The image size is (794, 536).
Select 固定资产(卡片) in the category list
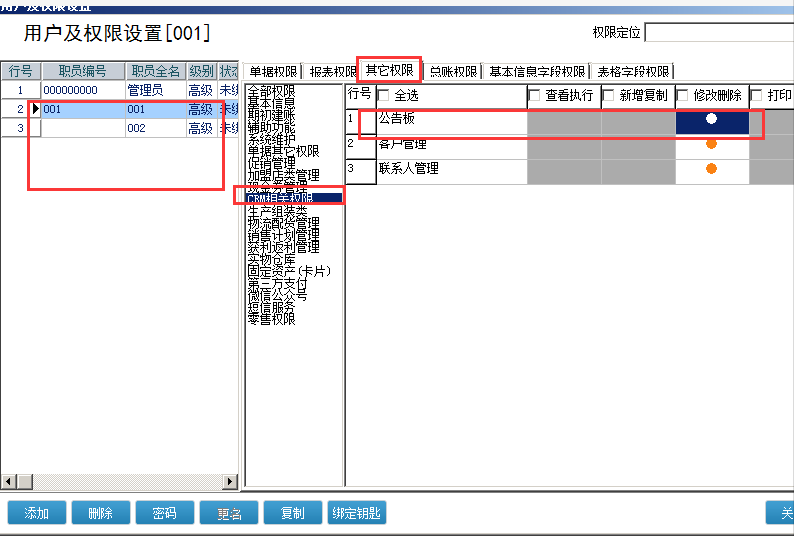point(289,271)
